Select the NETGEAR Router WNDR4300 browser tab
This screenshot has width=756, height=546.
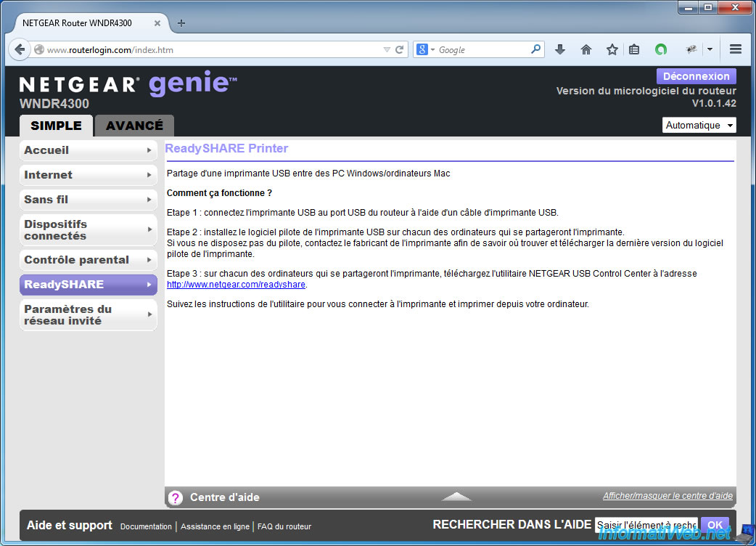[x=90, y=23]
